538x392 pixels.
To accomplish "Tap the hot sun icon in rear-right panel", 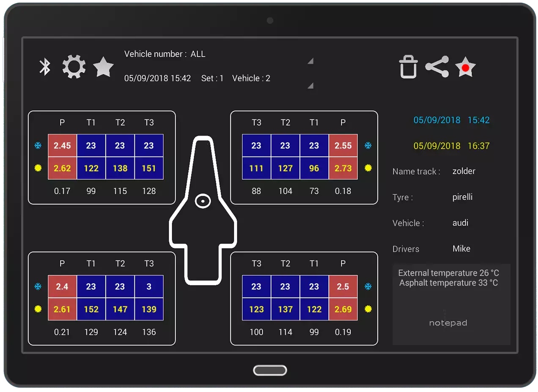I will [x=368, y=309].
